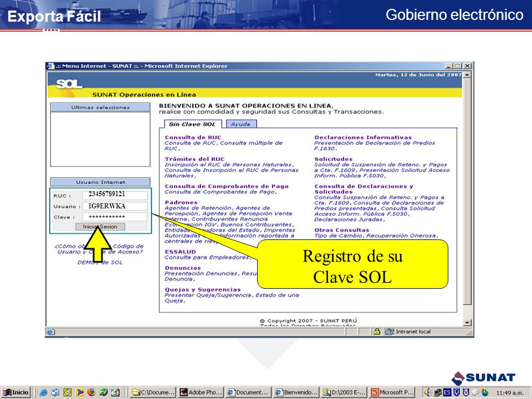Open the Otras Consultas section link
This screenshot has height=399, width=532.
pyautogui.click(x=341, y=230)
